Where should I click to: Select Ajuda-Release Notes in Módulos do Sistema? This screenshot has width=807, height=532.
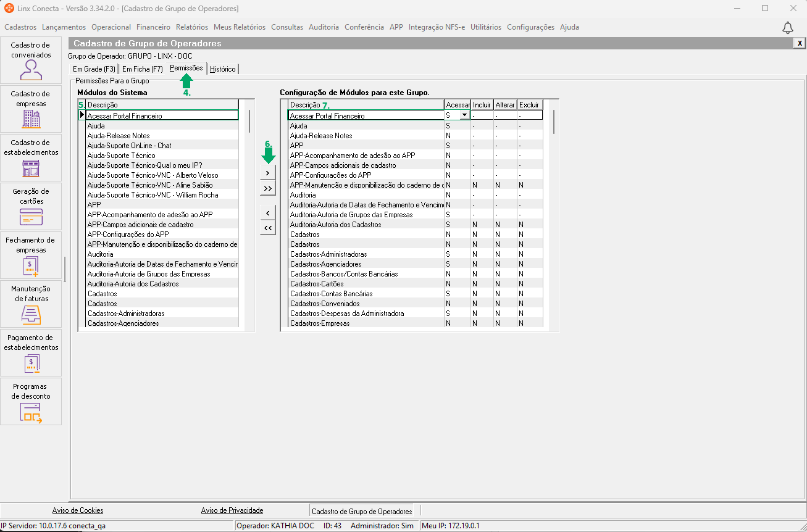point(162,135)
